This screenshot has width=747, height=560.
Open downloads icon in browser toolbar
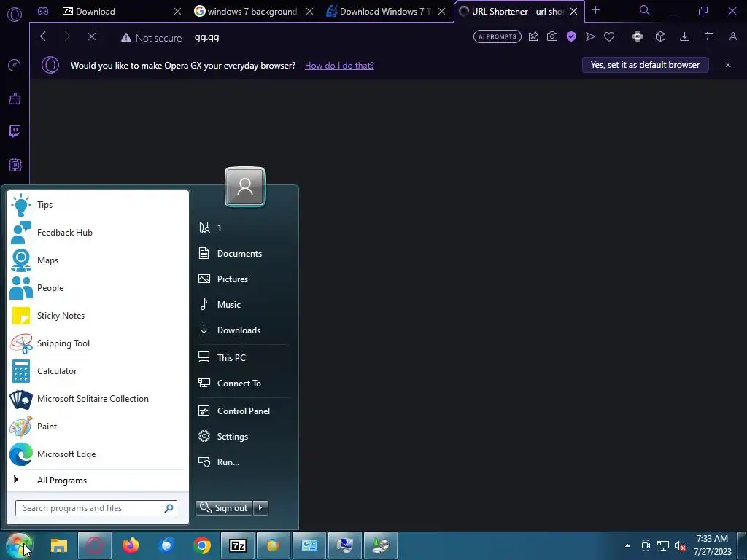pyautogui.click(x=684, y=36)
